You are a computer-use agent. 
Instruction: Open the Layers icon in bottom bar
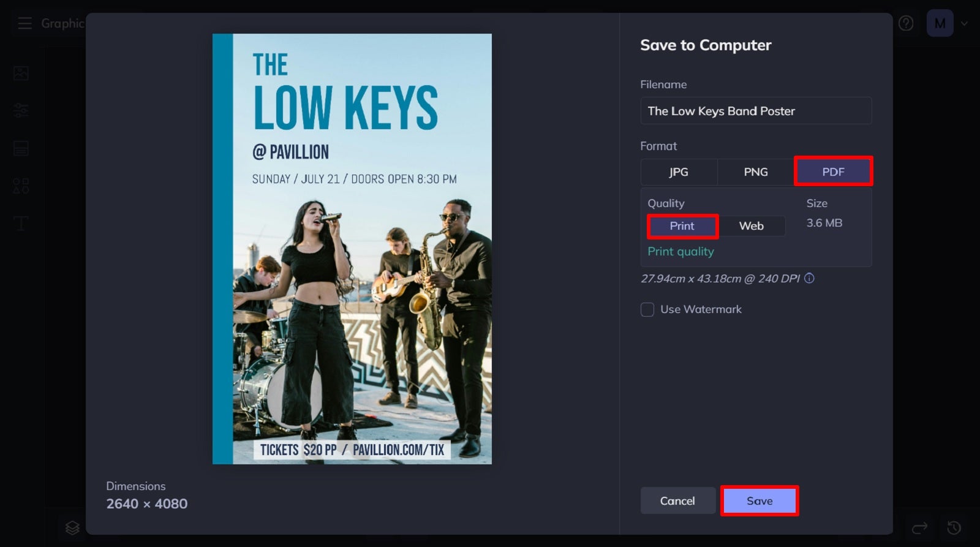72,527
